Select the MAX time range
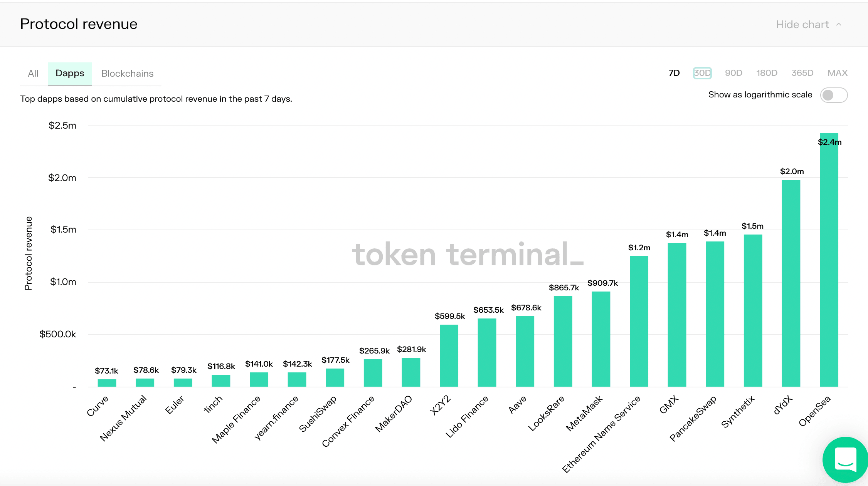 (x=837, y=73)
